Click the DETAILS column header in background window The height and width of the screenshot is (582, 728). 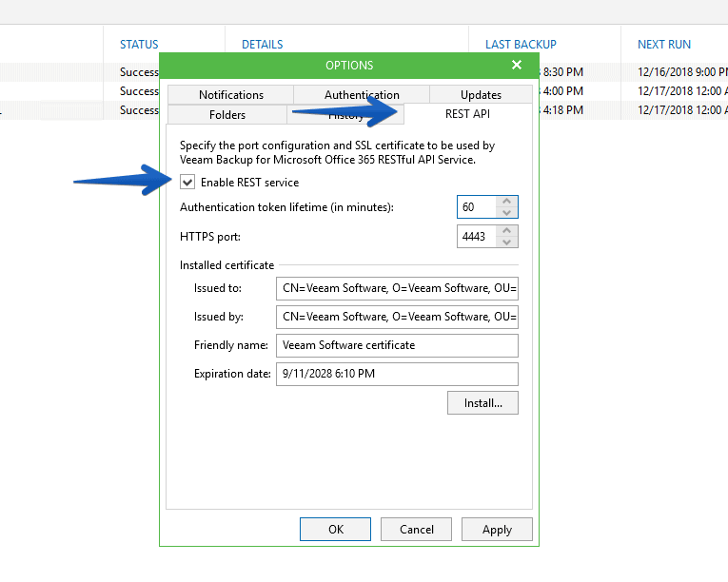[263, 45]
